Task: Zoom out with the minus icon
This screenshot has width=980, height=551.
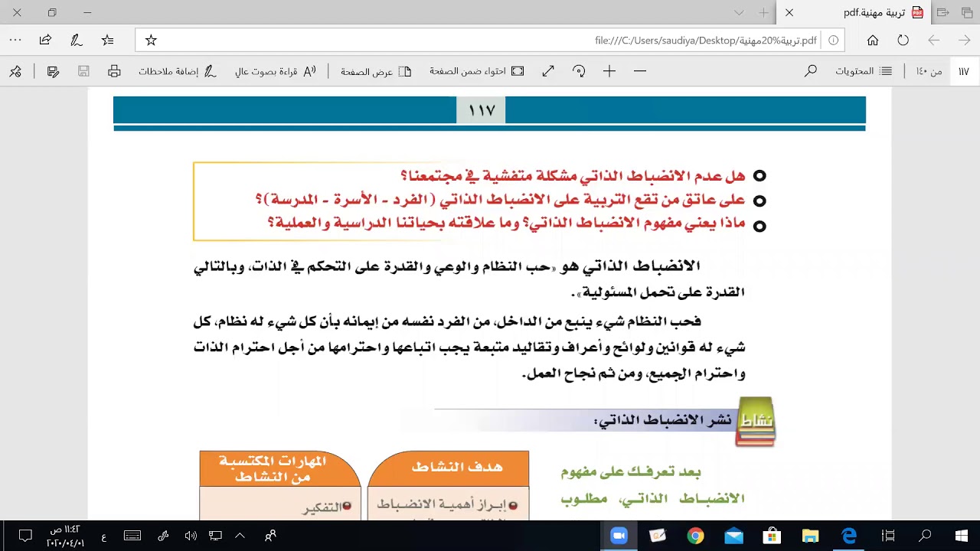Action: coord(640,71)
